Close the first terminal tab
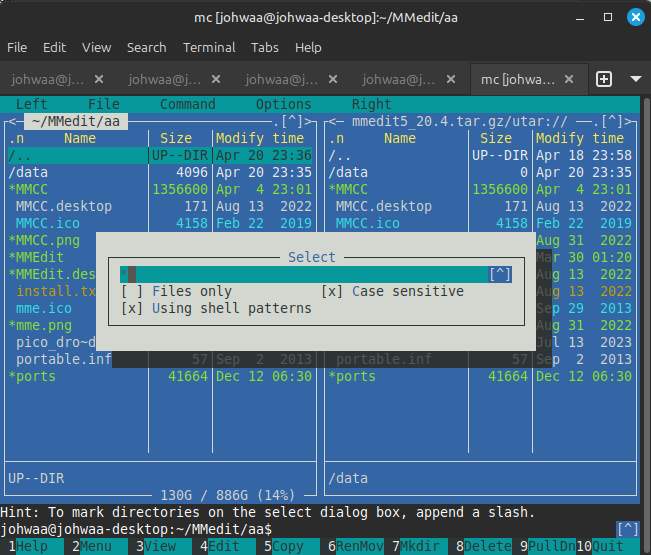The width and height of the screenshot is (651, 555). coord(98,79)
